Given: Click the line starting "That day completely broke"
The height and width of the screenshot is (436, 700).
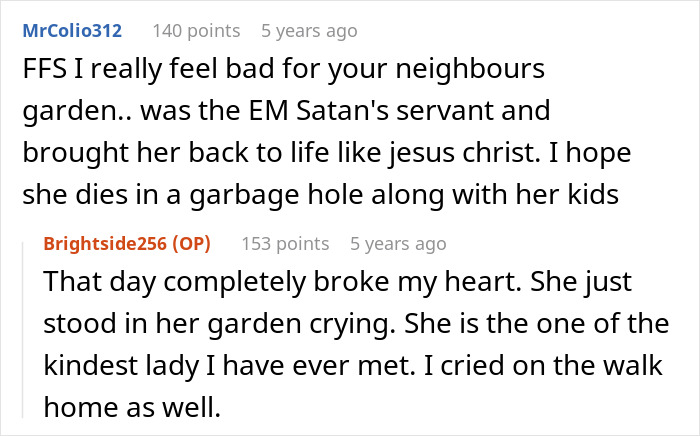Looking at the screenshot, I should (337, 285).
